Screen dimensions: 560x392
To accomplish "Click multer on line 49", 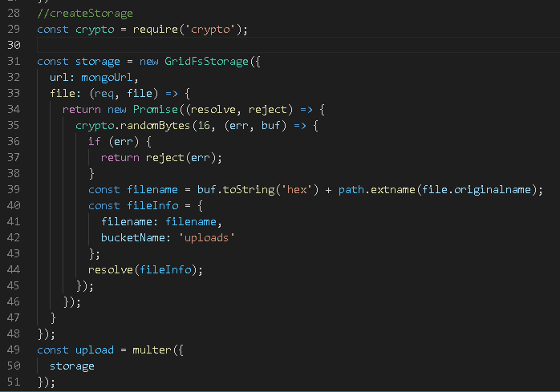I will click(x=152, y=350).
